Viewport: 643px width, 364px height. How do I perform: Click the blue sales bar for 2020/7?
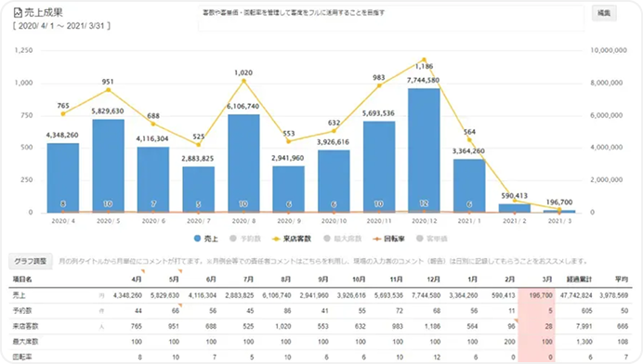199,189
